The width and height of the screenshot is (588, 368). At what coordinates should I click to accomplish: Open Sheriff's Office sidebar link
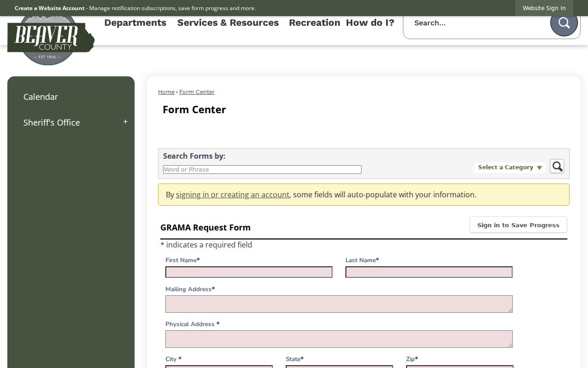point(51,122)
